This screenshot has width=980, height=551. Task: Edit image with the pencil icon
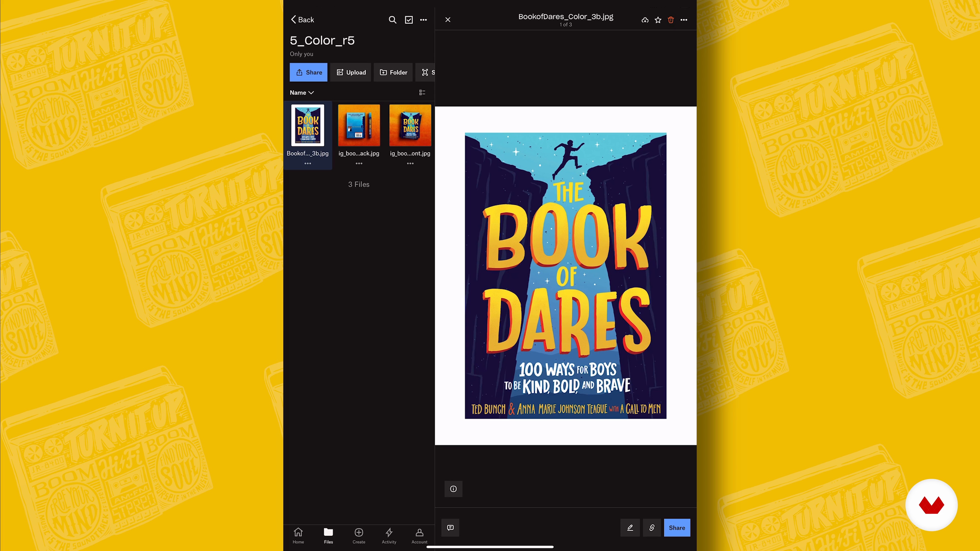coord(630,528)
